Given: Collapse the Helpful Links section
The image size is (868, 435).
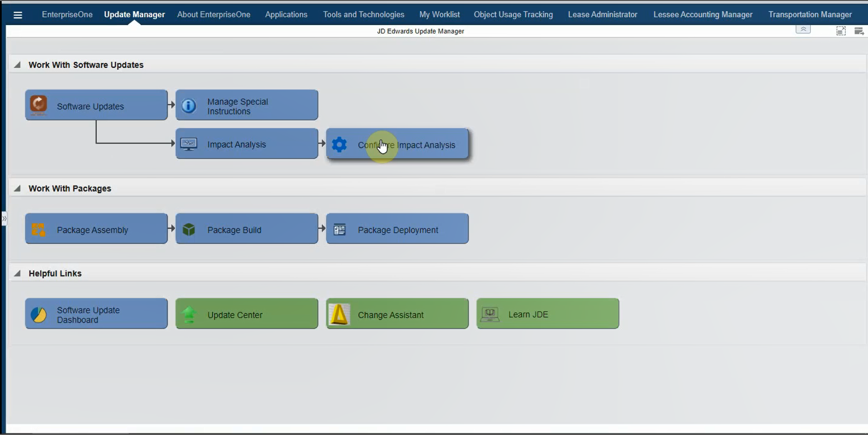Looking at the screenshot, I should click(x=17, y=273).
